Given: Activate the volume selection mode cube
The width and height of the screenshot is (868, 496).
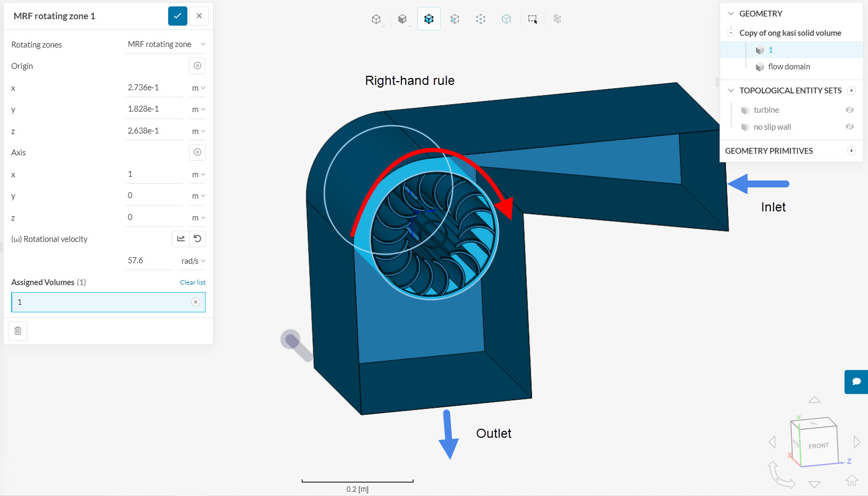Looking at the screenshot, I should [x=429, y=19].
